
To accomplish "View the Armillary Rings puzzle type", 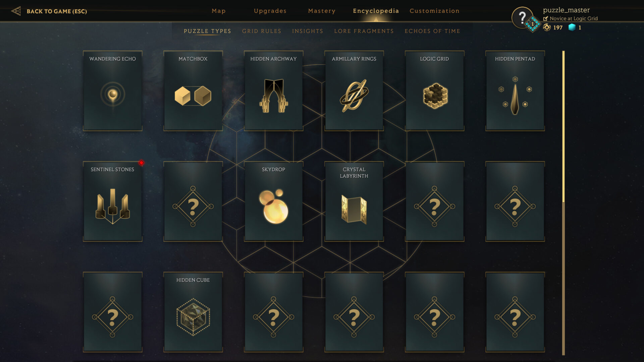I will (354, 91).
